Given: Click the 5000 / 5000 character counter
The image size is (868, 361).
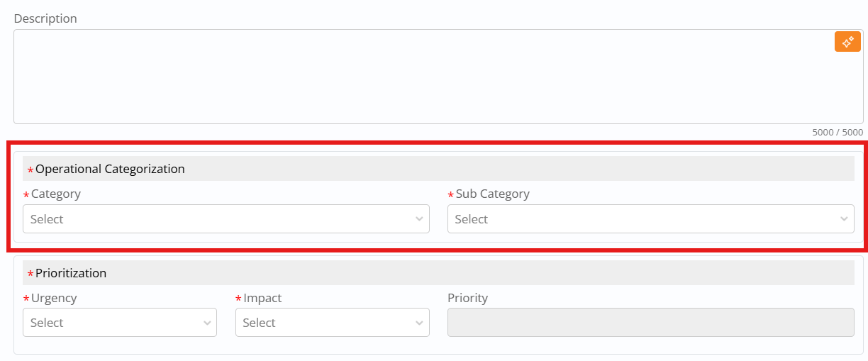Looking at the screenshot, I should [x=838, y=132].
